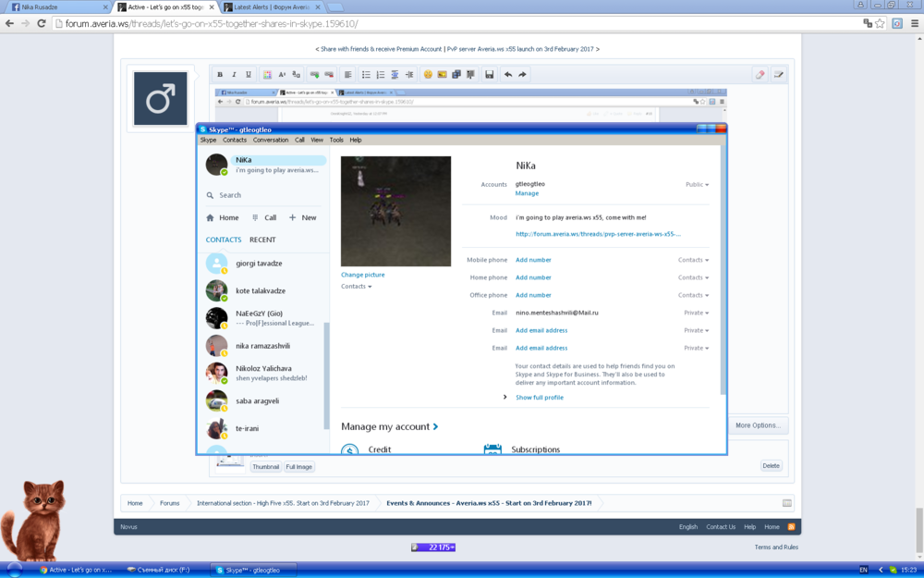
Task: Undo the last edit in editor
Action: tap(507, 75)
